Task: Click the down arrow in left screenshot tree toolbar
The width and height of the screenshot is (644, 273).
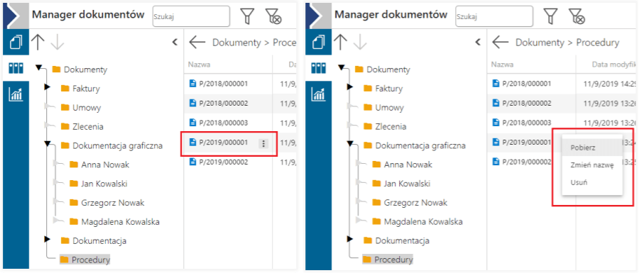Action: coord(57,43)
